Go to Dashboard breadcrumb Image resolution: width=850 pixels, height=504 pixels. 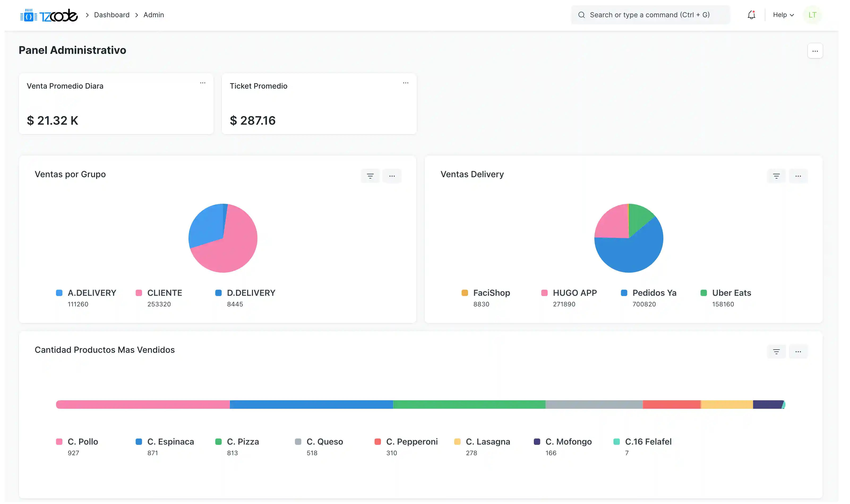pyautogui.click(x=111, y=15)
